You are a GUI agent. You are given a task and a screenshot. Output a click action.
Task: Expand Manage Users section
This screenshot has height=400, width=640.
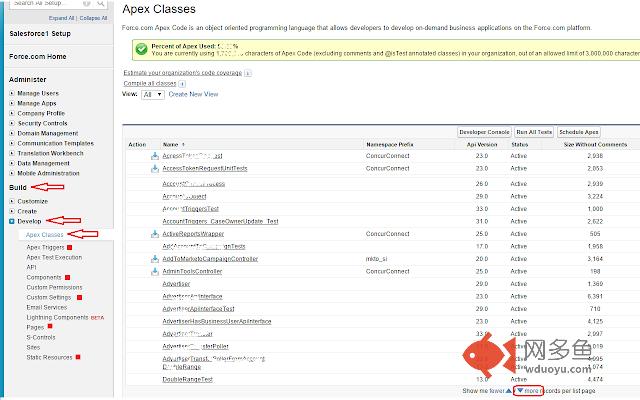[x=12, y=93]
